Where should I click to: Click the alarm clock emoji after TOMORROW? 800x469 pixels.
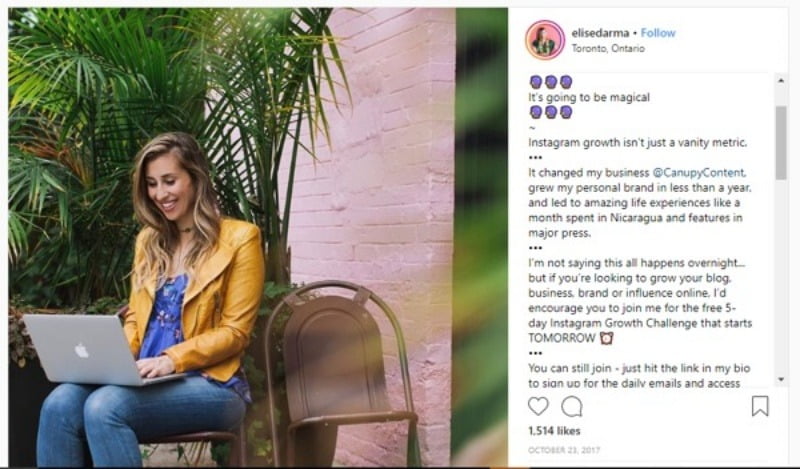click(606, 338)
